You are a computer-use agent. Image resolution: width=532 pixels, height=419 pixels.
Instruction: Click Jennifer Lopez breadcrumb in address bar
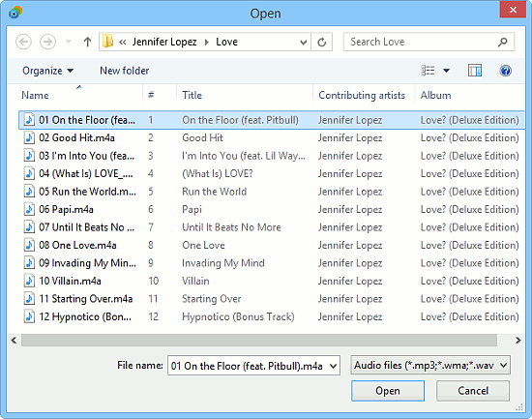click(x=164, y=42)
